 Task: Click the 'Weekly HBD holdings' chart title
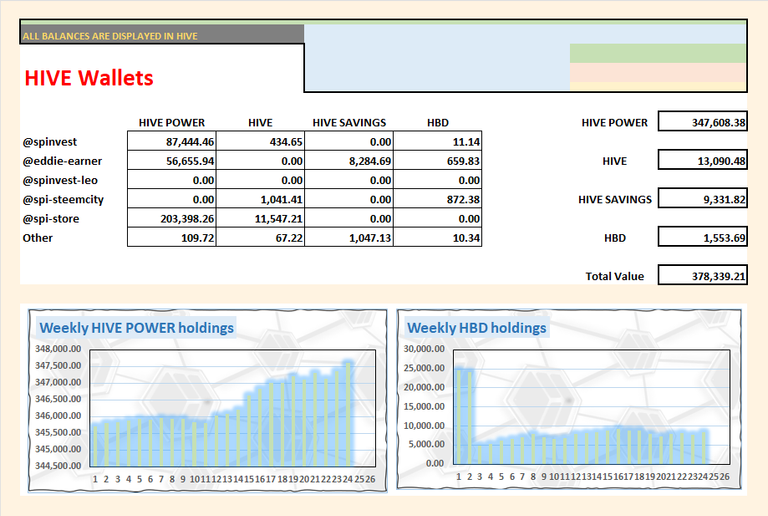click(x=477, y=328)
